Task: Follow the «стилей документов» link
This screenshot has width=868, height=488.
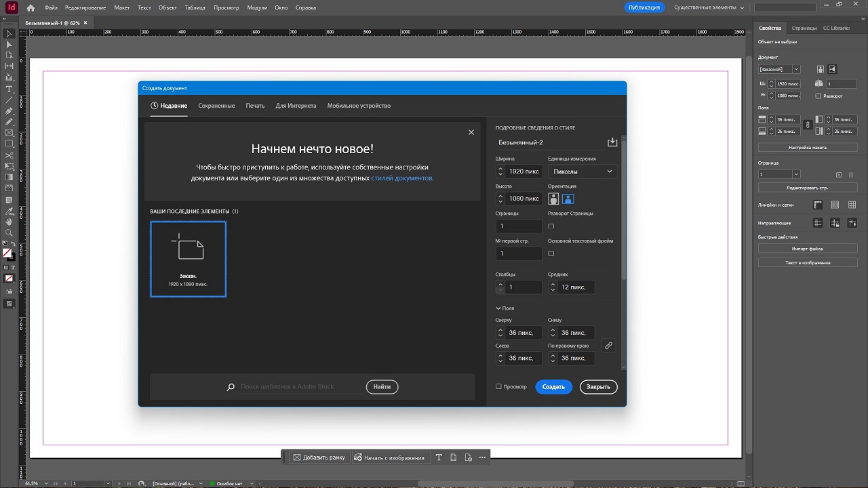Action: coord(401,178)
